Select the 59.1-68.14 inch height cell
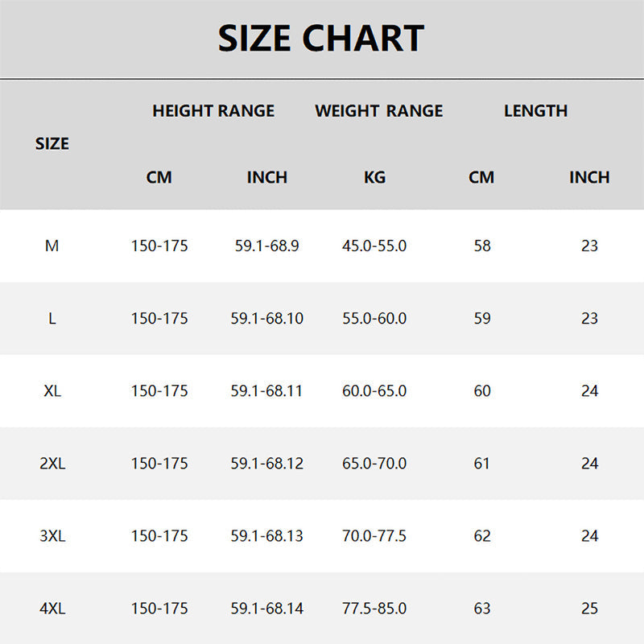 (267, 609)
